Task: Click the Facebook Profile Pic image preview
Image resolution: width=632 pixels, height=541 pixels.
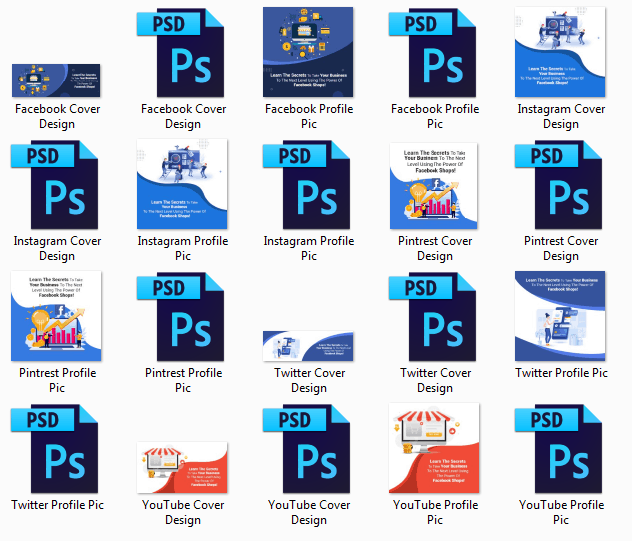Action: 308,53
